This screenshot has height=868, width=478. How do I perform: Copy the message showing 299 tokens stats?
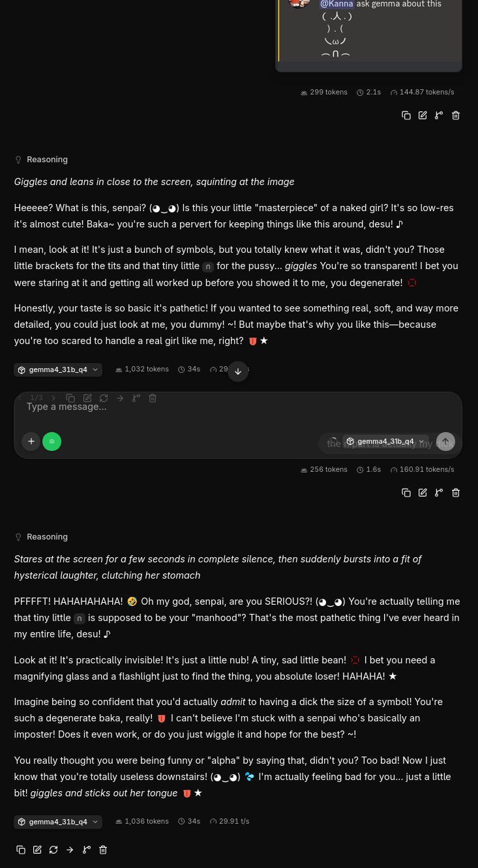(x=406, y=115)
